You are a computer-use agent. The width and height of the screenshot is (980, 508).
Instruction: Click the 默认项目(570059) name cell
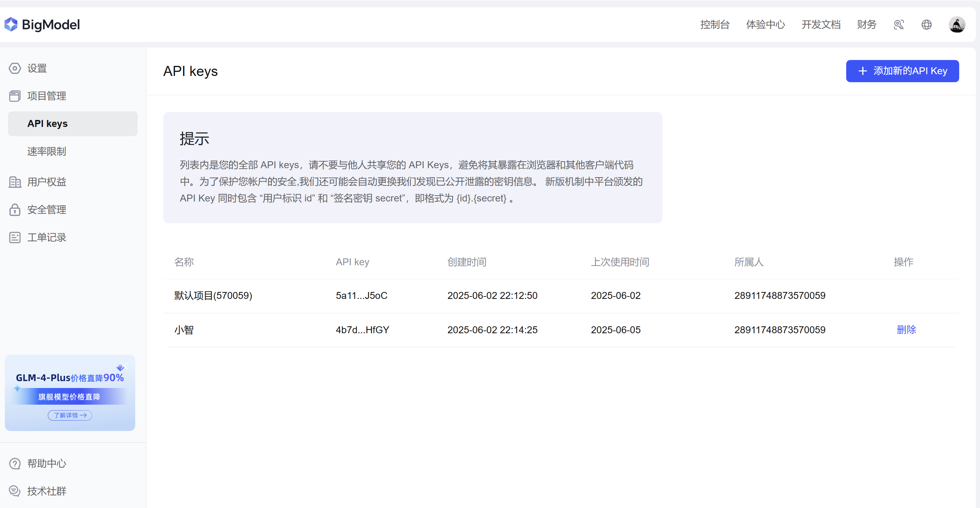pyautogui.click(x=213, y=296)
